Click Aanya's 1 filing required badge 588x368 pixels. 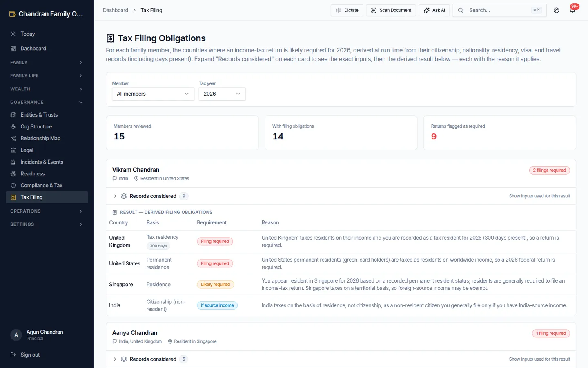click(x=551, y=334)
